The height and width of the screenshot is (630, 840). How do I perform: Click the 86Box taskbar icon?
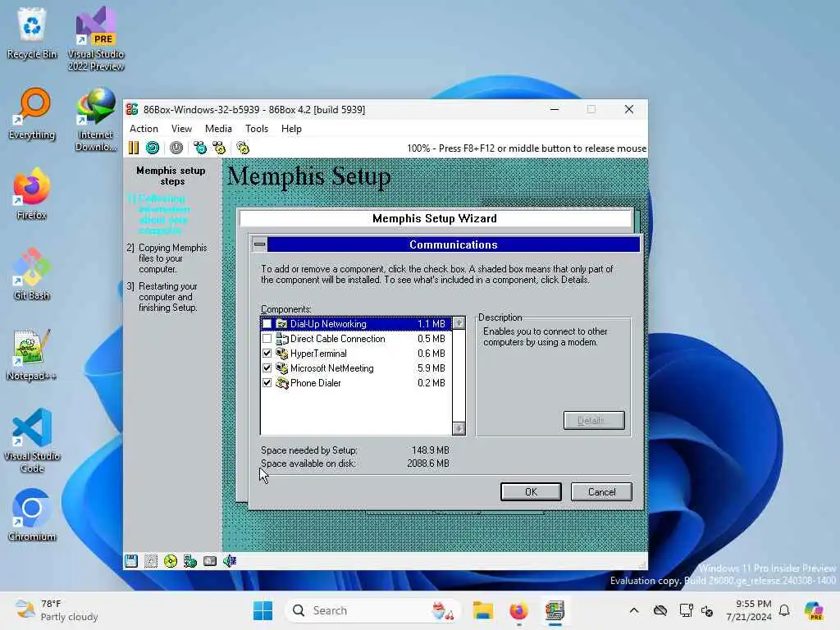coord(555,610)
